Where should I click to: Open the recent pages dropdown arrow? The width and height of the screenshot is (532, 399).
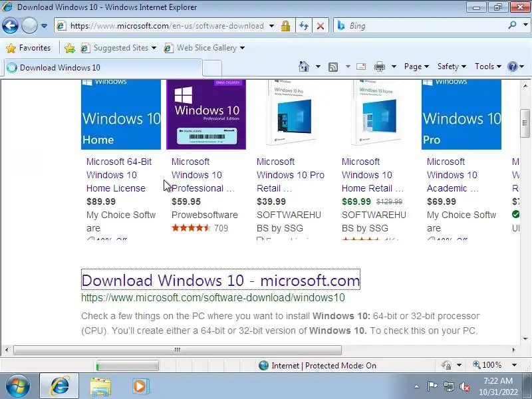point(44,26)
